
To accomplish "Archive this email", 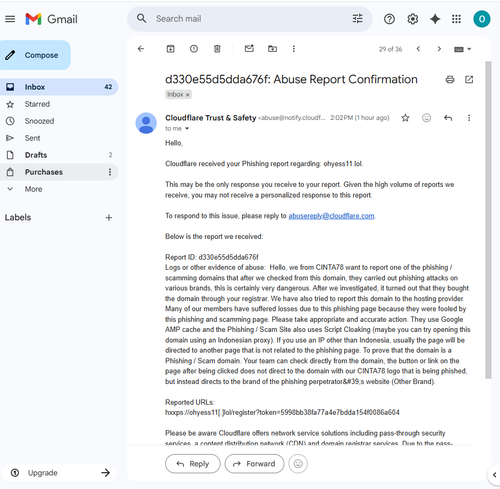I will tap(170, 49).
